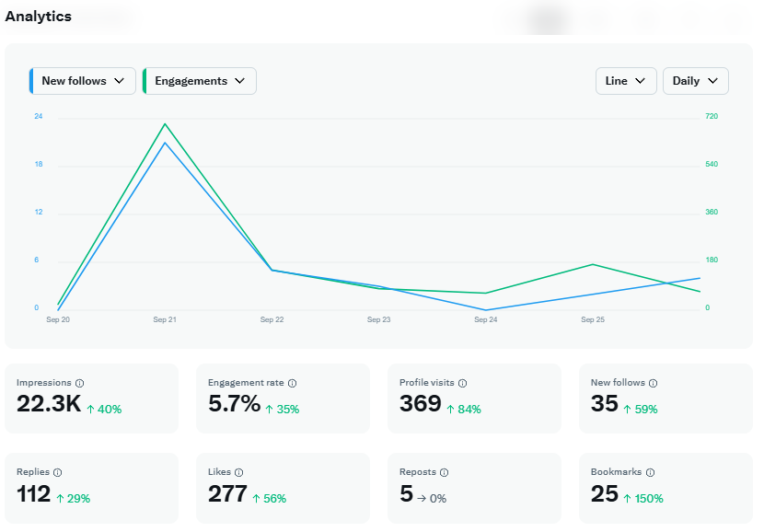Click the Sep 25 axis label
This screenshot has height=532, width=764.
point(593,320)
